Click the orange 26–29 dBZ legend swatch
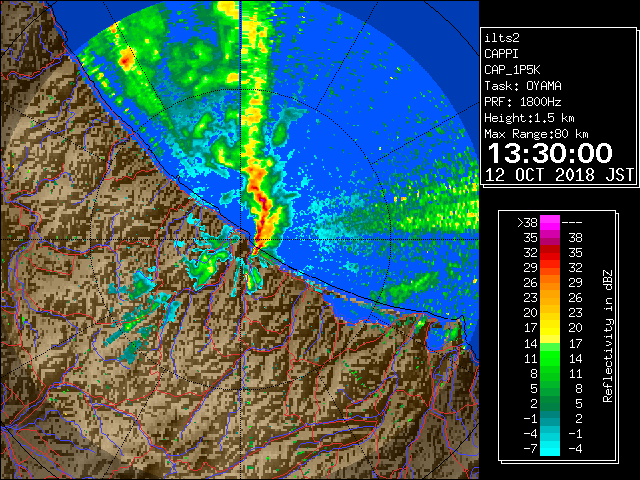Viewport: 640px width, 480px height. [x=550, y=283]
